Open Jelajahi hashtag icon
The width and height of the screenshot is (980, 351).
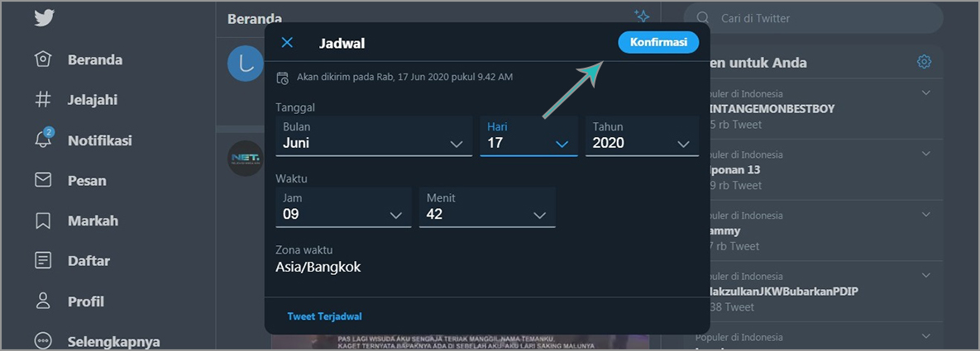coord(44,100)
